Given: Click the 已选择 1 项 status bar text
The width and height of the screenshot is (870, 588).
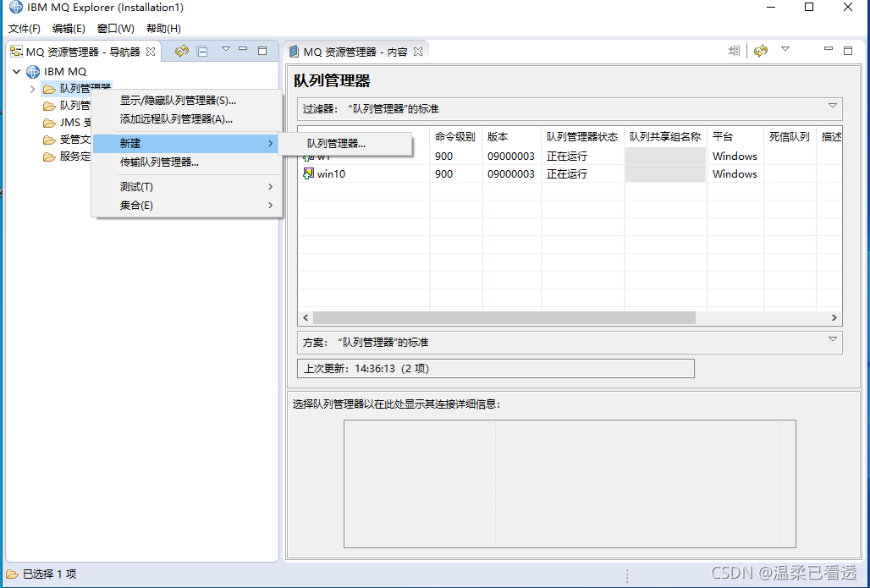Looking at the screenshot, I should coord(49,574).
